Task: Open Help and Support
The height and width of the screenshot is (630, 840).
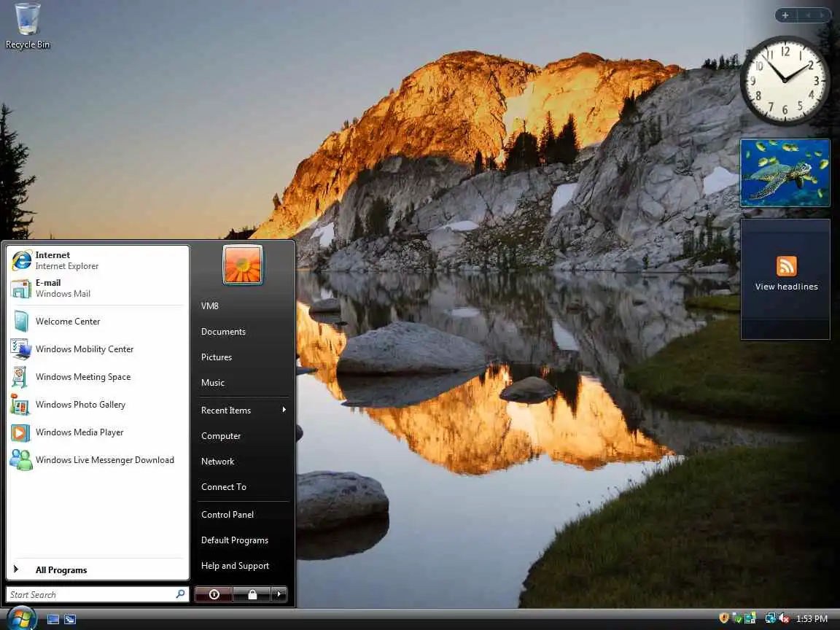Action: click(x=243, y=566)
